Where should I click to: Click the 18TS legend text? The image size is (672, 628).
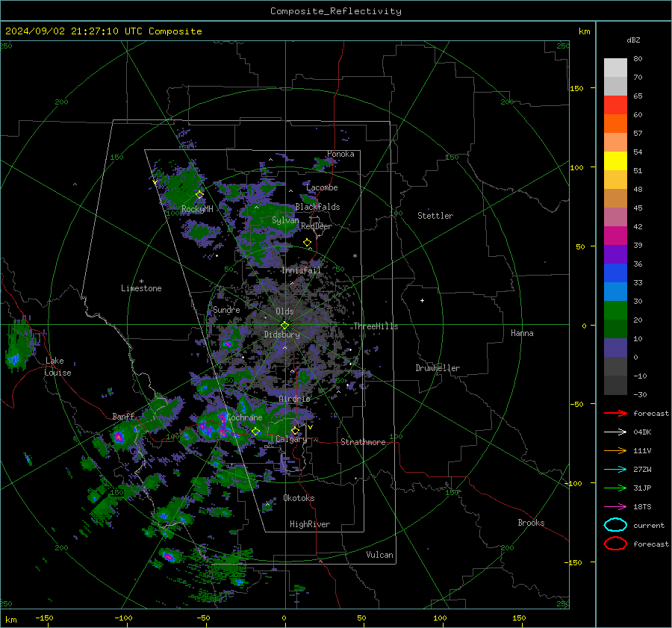(x=642, y=507)
